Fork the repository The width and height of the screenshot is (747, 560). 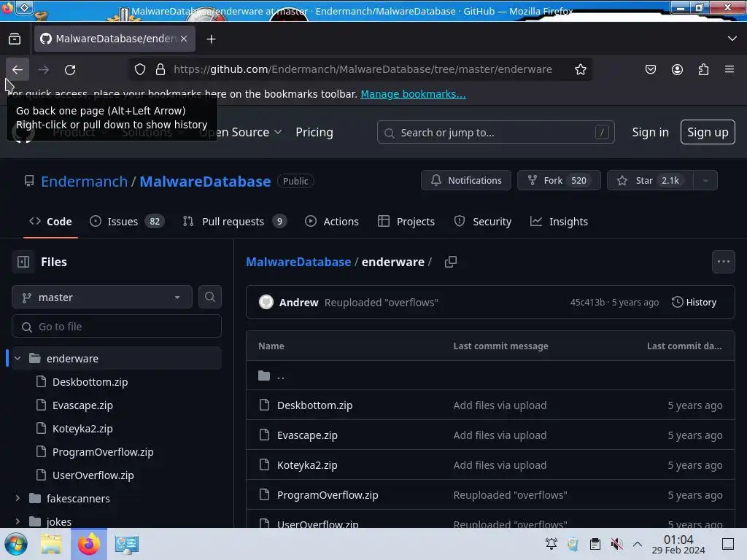point(559,181)
